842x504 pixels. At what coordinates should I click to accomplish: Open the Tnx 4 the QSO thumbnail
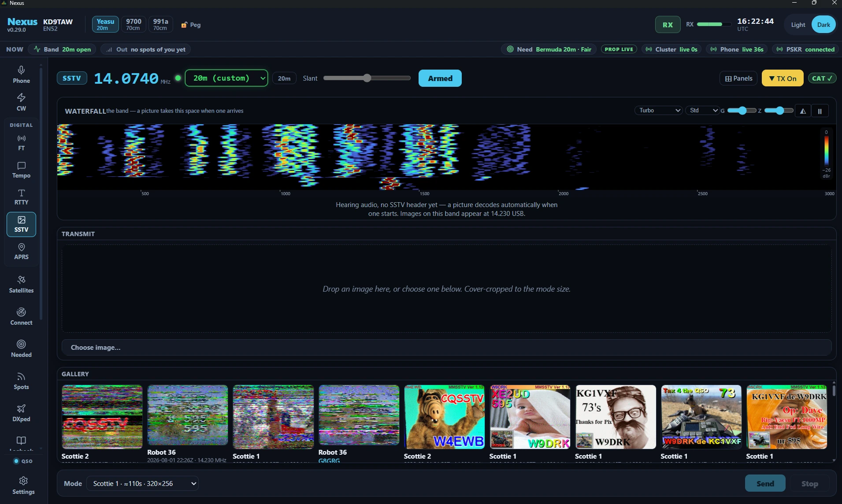pos(701,417)
